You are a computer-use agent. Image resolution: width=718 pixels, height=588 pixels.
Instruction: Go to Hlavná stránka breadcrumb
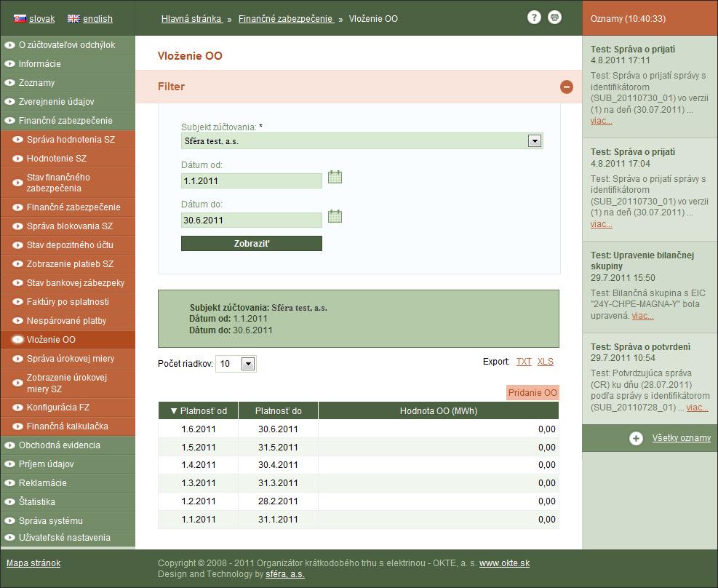[191, 19]
